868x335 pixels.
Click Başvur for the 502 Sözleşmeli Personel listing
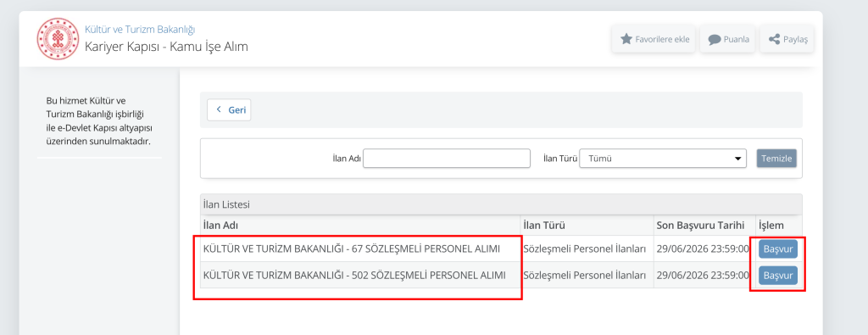778,275
